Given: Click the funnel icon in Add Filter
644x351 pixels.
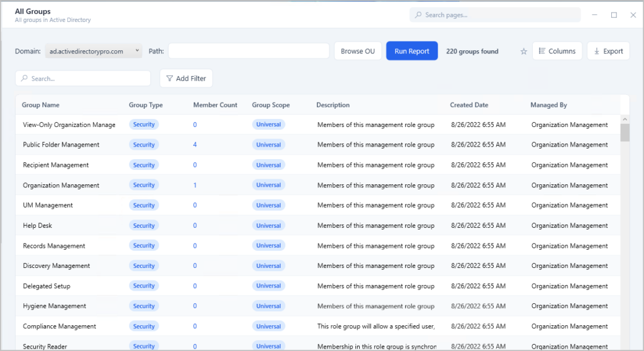Looking at the screenshot, I should pyautogui.click(x=169, y=78).
